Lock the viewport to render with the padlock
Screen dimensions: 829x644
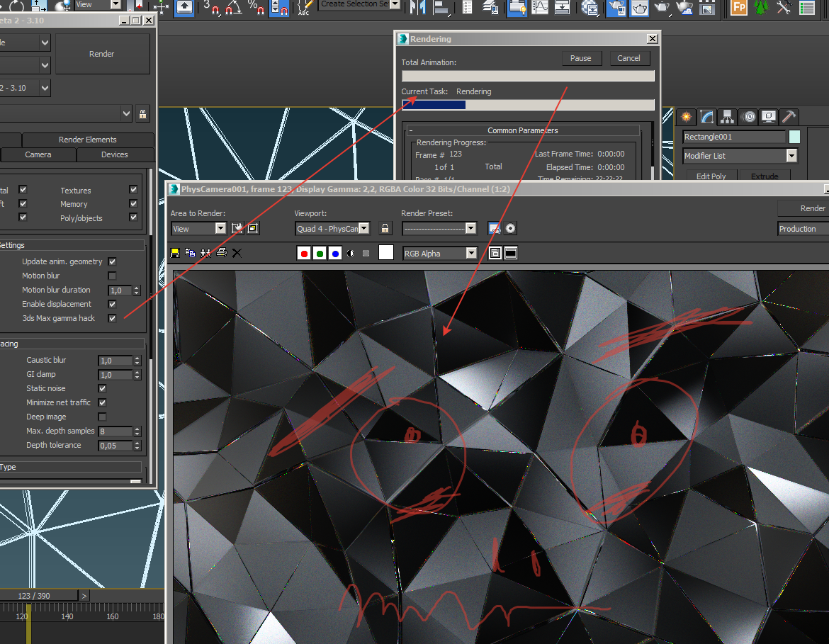[x=385, y=228]
